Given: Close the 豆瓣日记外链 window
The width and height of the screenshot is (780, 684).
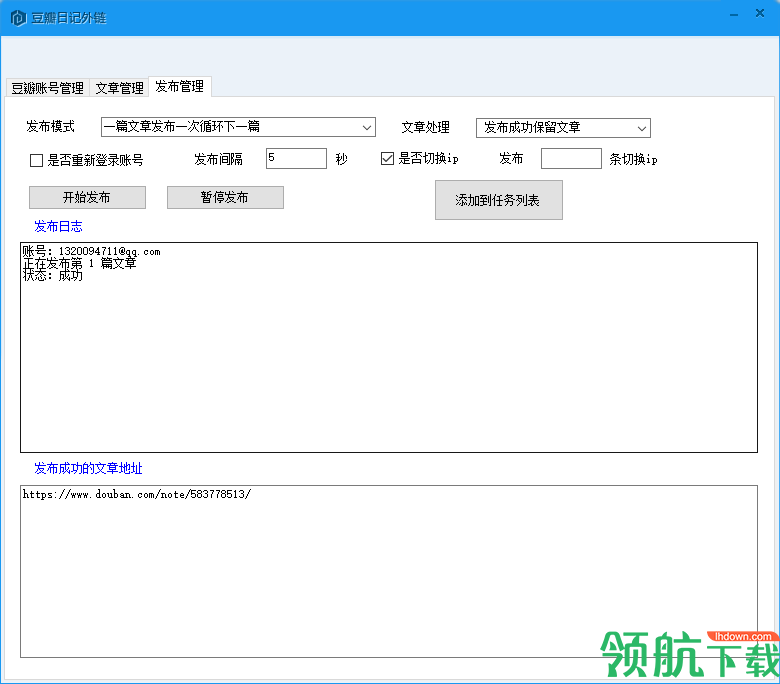Looking at the screenshot, I should (760, 13).
